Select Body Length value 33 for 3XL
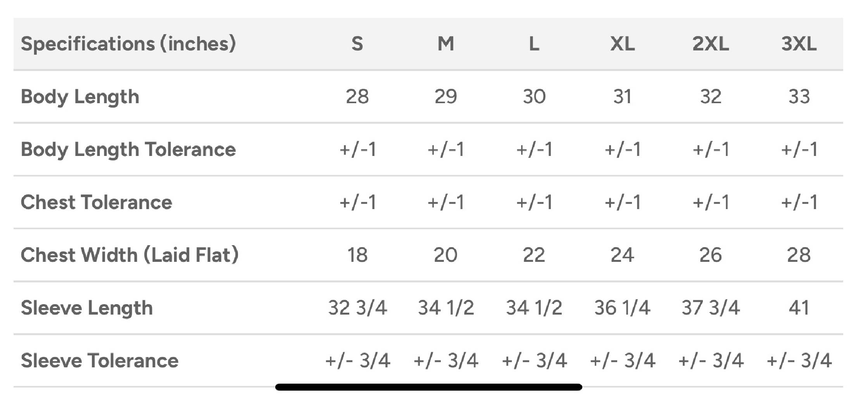The height and width of the screenshot is (398, 868). 799,97
